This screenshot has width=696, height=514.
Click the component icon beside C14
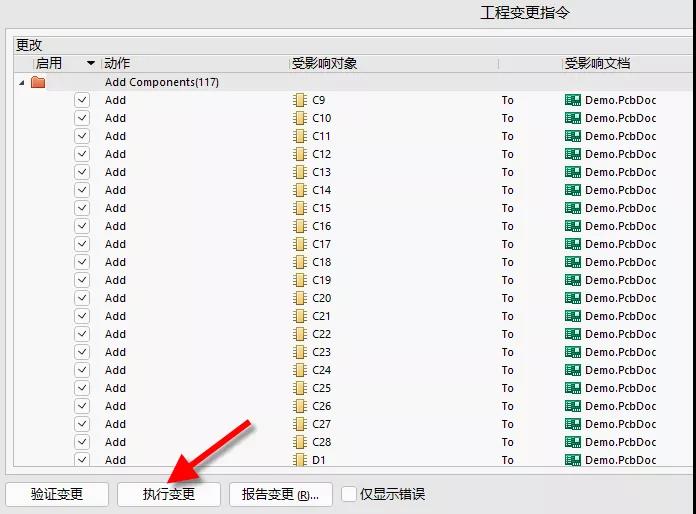299,190
